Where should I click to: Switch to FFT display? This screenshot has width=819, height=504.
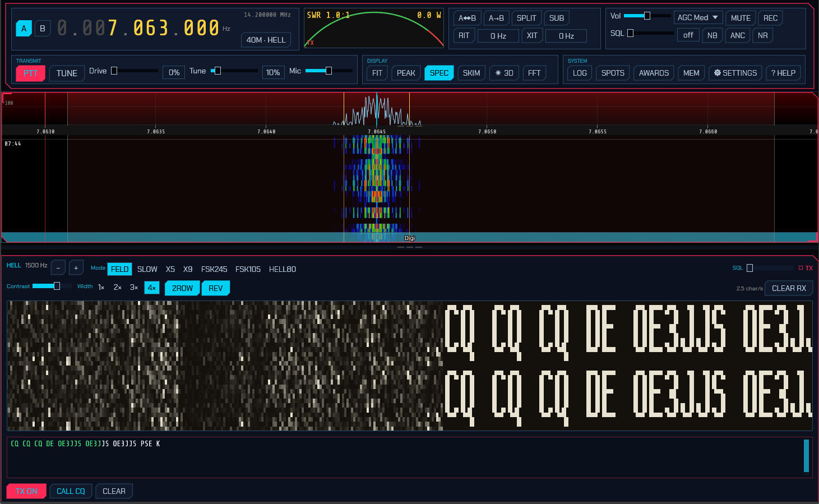coord(534,73)
